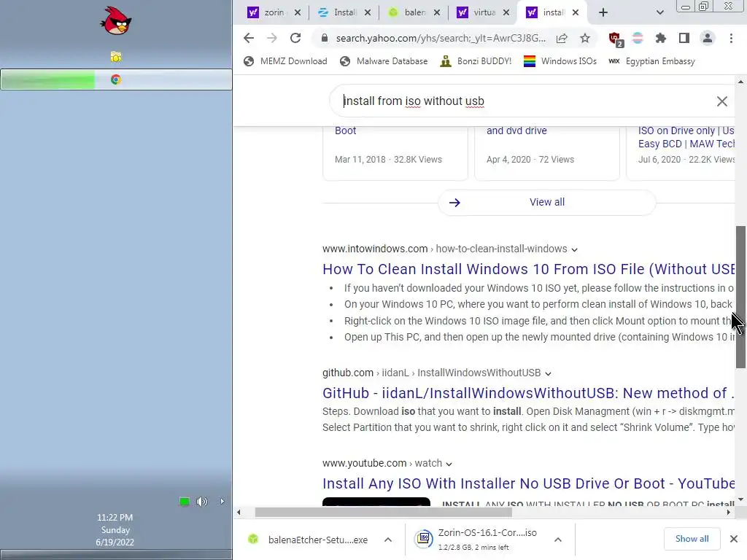Screen dimensions: 747x560
Task: Open the MEMZ Download bookmark
Action: [x=285, y=61]
